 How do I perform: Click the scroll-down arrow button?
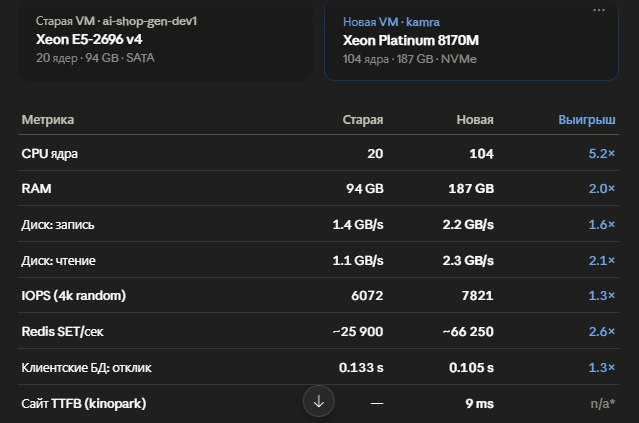[319, 401]
